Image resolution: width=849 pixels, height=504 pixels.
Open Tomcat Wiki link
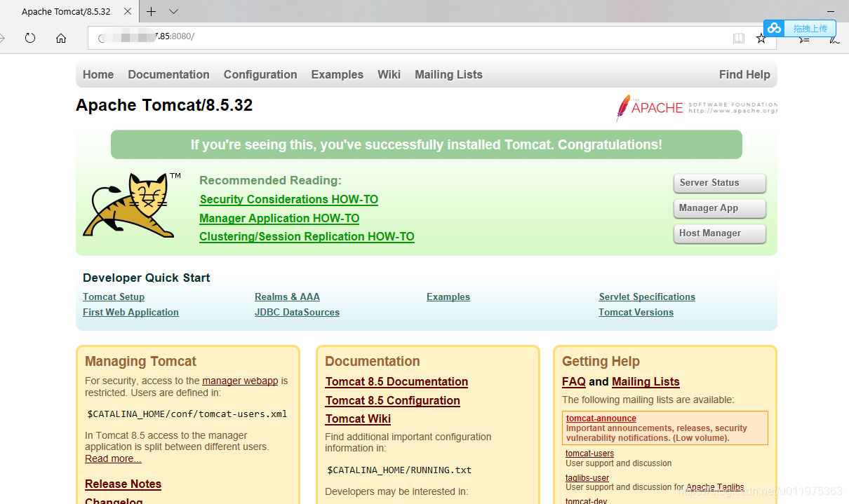(x=358, y=419)
